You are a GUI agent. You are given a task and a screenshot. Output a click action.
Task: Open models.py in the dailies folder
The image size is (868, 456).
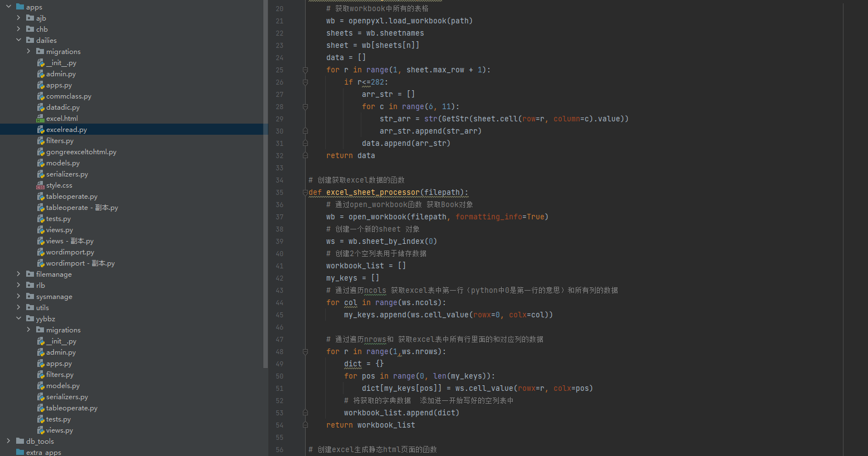pyautogui.click(x=63, y=163)
